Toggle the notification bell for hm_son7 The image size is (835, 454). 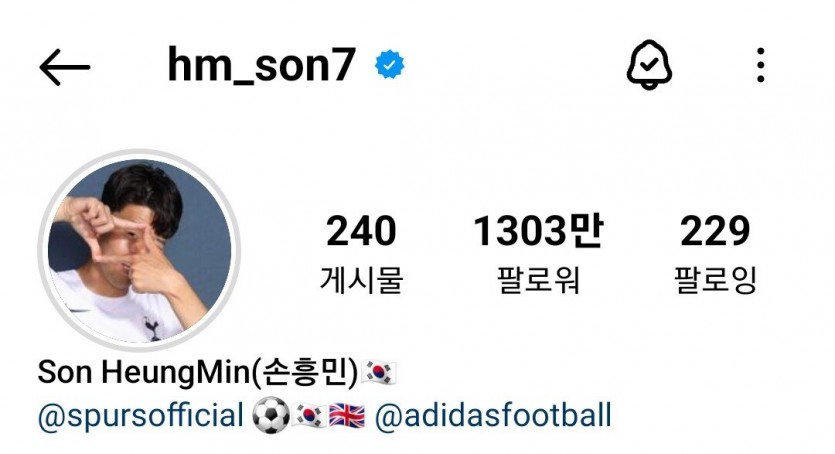click(x=649, y=65)
